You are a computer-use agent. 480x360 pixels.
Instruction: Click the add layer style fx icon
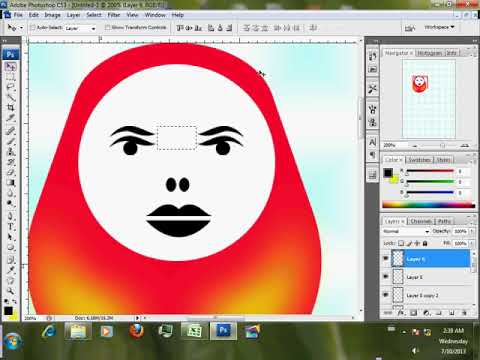coord(401,313)
